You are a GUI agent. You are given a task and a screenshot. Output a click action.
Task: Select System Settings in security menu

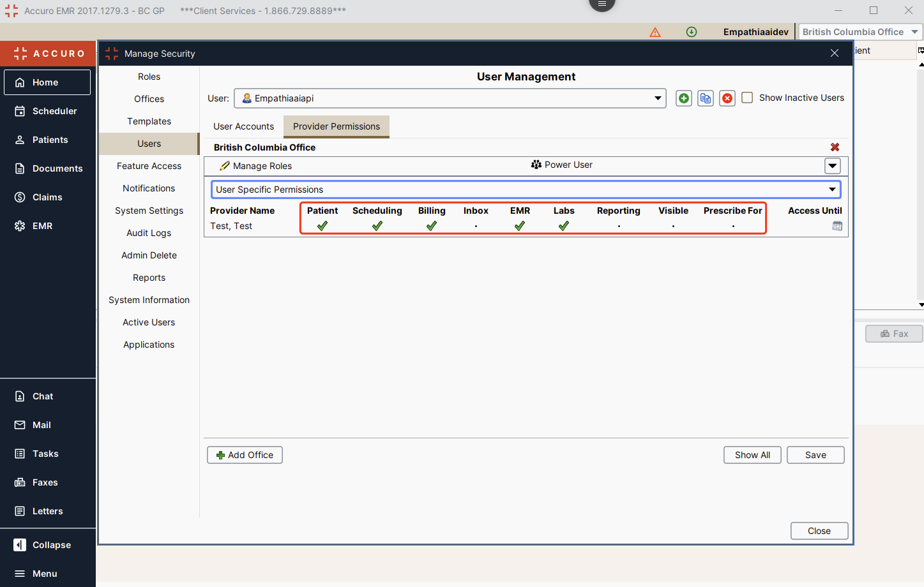(x=149, y=211)
